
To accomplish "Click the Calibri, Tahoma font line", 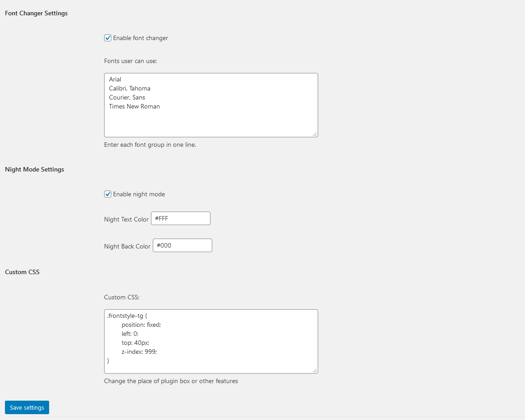I will [130, 88].
